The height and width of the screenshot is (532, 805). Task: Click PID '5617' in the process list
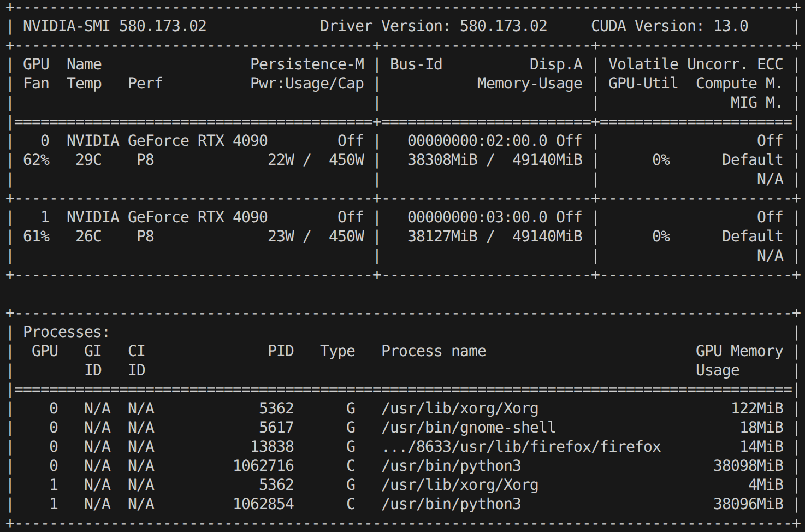click(276, 428)
